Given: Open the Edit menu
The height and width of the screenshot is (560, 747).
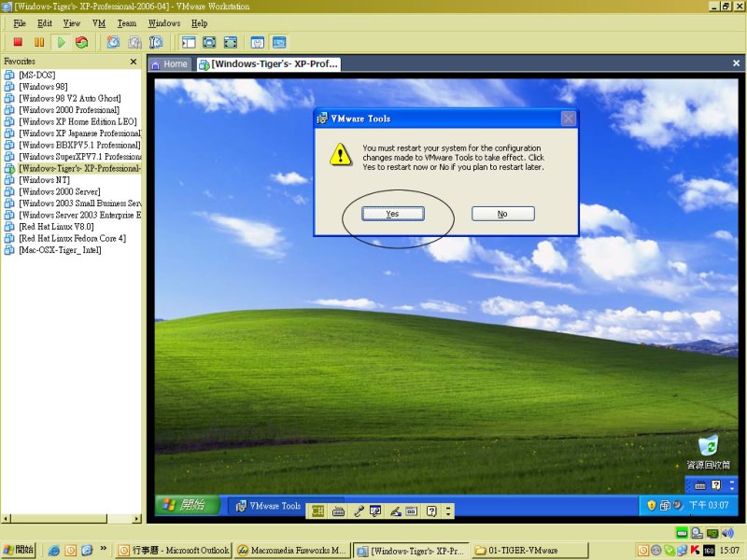Looking at the screenshot, I should (x=45, y=23).
